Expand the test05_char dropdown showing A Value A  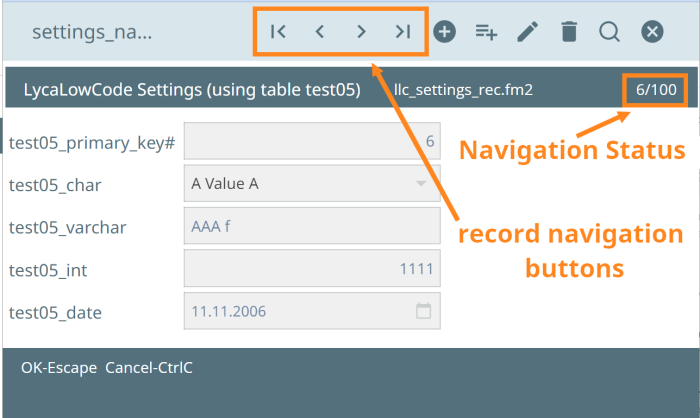tap(420, 184)
